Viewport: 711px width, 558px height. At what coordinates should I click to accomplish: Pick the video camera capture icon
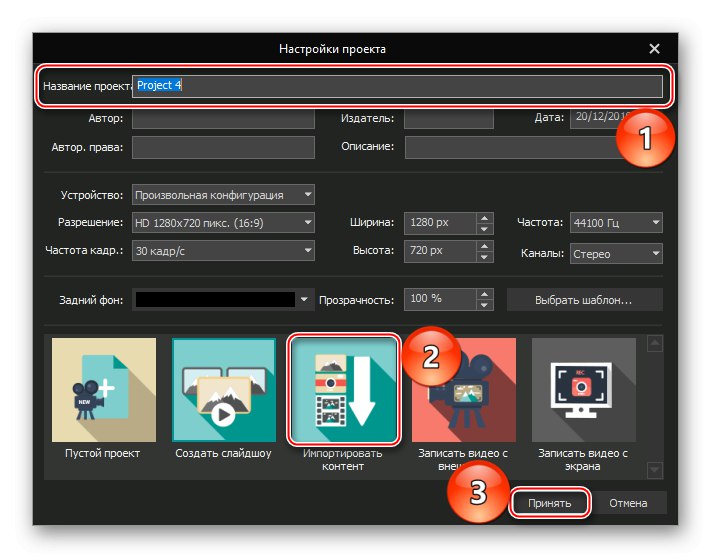[464, 389]
